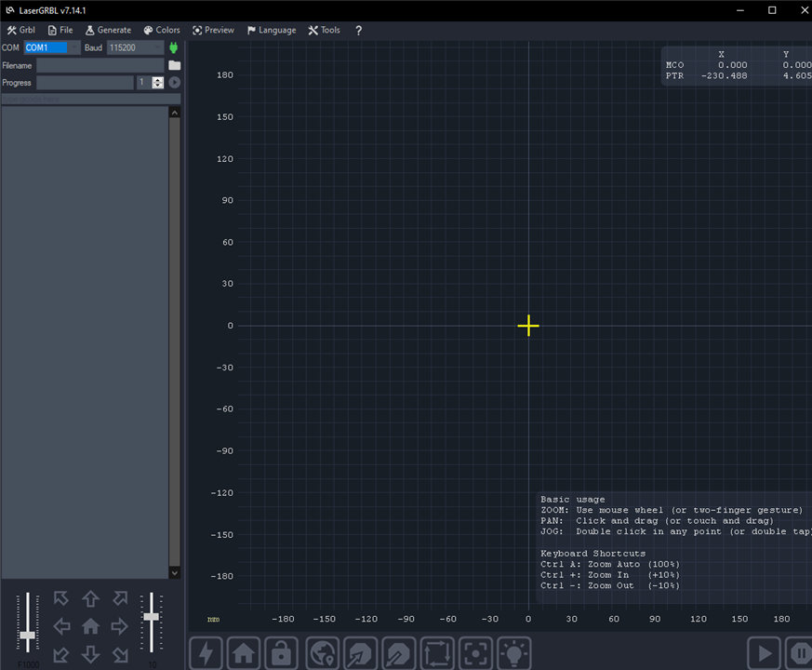Open the Grbl menu
The width and height of the screenshot is (812, 670).
point(20,30)
